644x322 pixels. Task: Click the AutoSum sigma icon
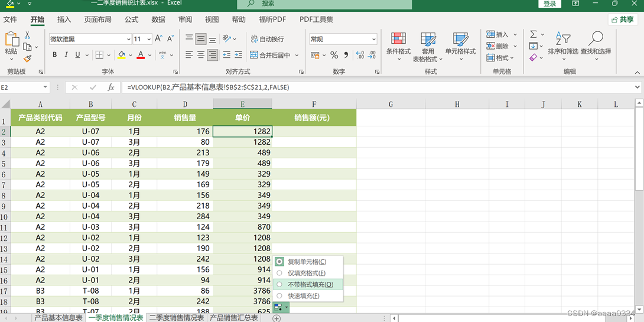[x=534, y=34]
